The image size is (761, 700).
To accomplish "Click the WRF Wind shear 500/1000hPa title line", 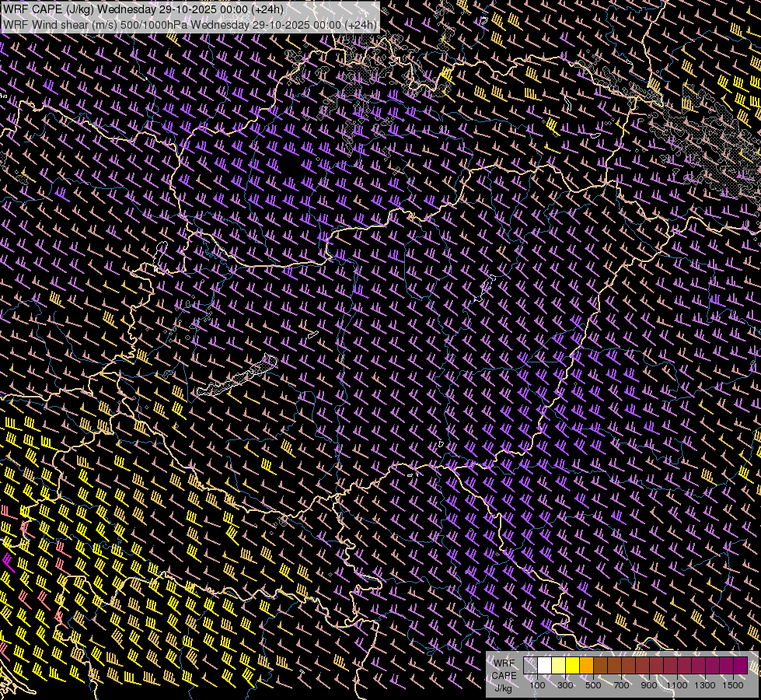I will click(190, 25).
